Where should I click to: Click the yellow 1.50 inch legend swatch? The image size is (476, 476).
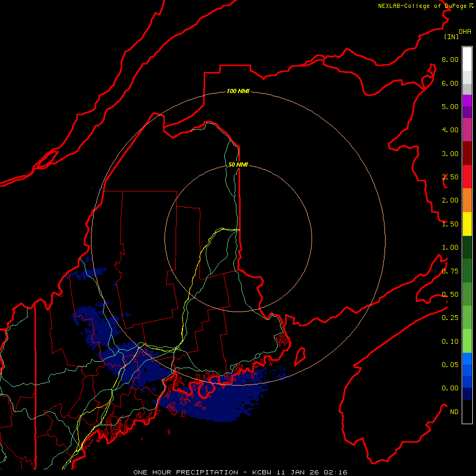point(467,224)
